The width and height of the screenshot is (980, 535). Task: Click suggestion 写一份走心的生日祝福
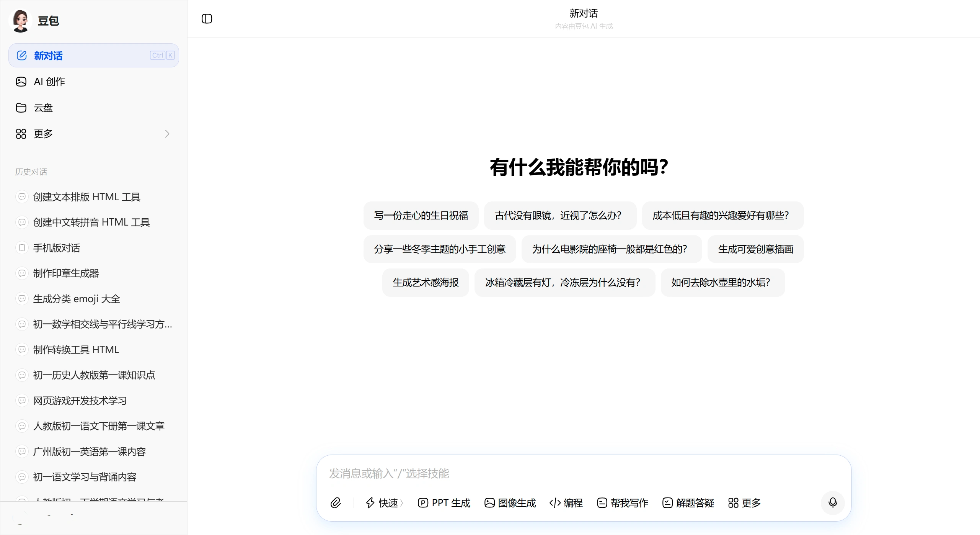(421, 216)
